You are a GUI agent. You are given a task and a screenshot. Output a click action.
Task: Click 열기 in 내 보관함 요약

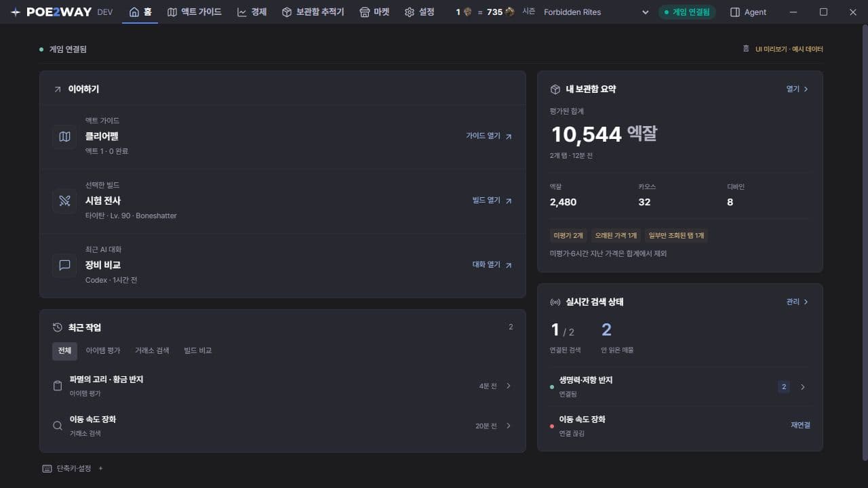tap(797, 89)
